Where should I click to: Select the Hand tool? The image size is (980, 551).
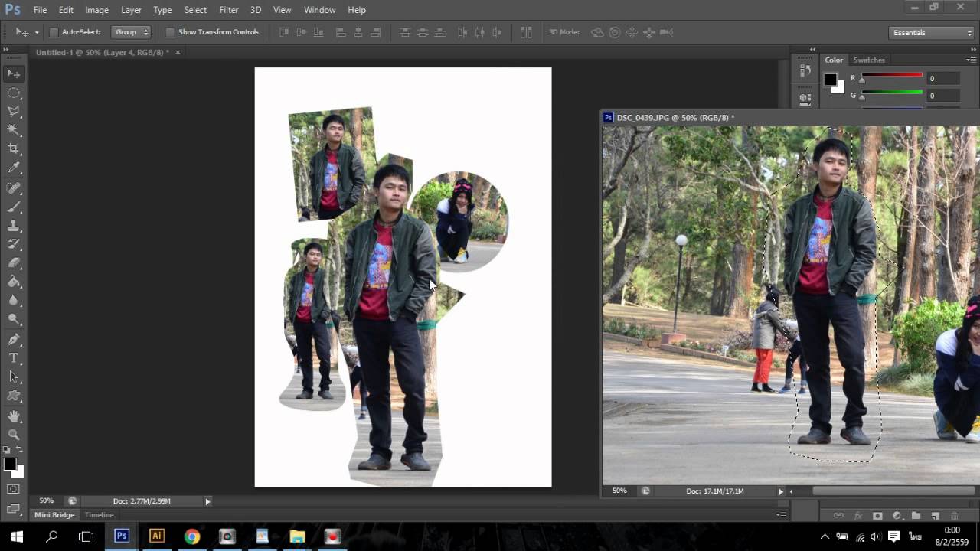coord(14,416)
